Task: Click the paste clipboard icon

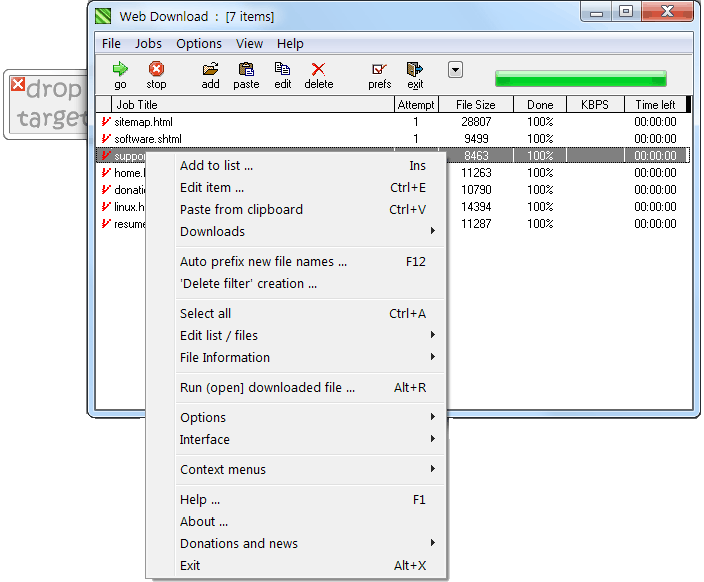Action: (246, 69)
